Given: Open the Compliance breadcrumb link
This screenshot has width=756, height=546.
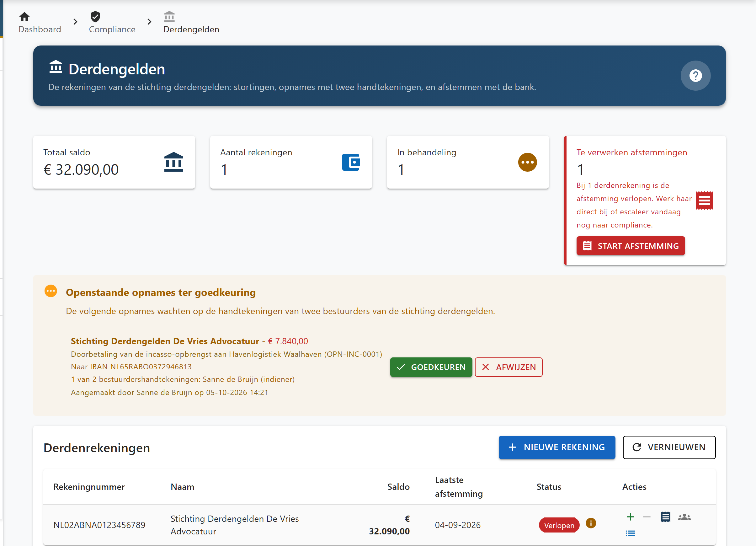Looking at the screenshot, I should [112, 29].
